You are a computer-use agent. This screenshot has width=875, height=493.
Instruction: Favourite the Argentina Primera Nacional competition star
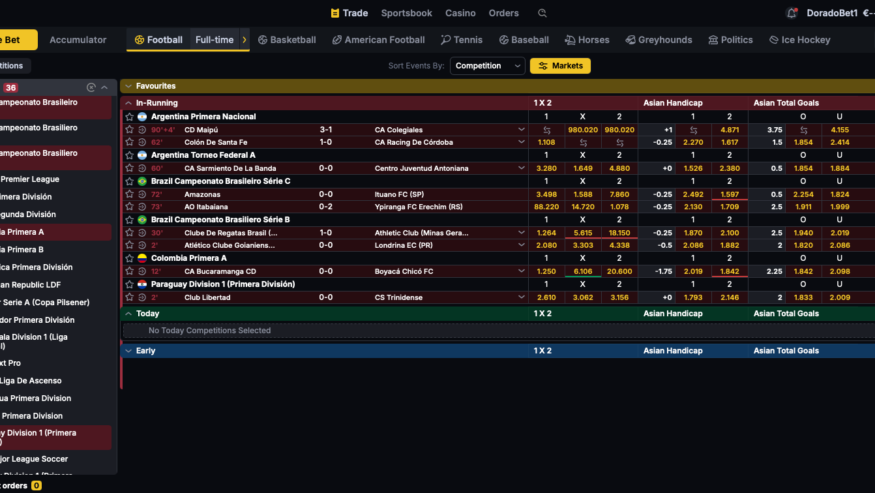pyautogui.click(x=129, y=117)
